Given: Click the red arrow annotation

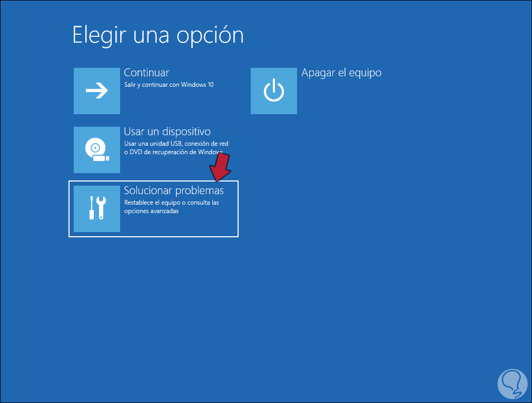Looking at the screenshot, I should pos(220,167).
